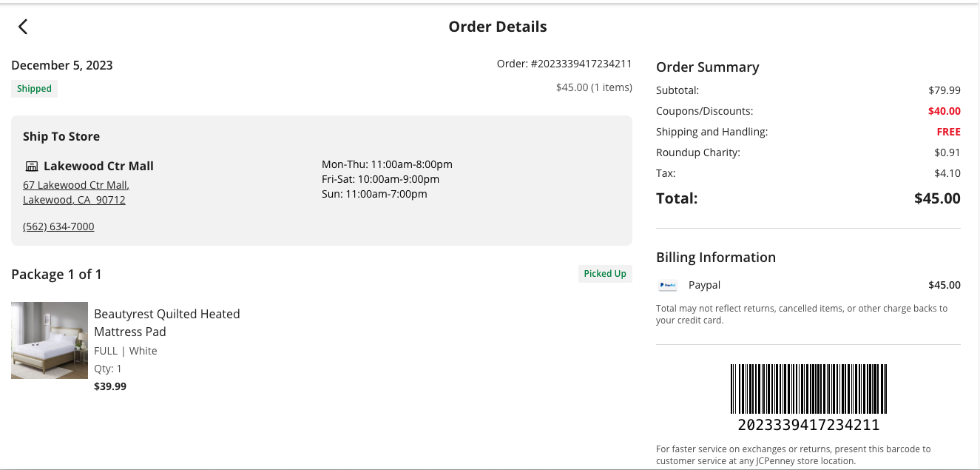Screen dimensions: 980x470
Task: Click the FREE shipping and handling value
Action: point(948,132)
